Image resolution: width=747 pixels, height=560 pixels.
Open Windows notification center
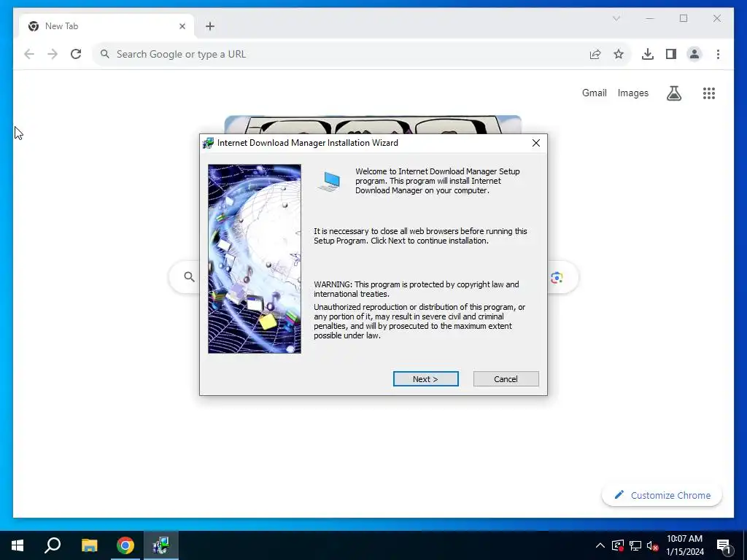click(724, 545)
